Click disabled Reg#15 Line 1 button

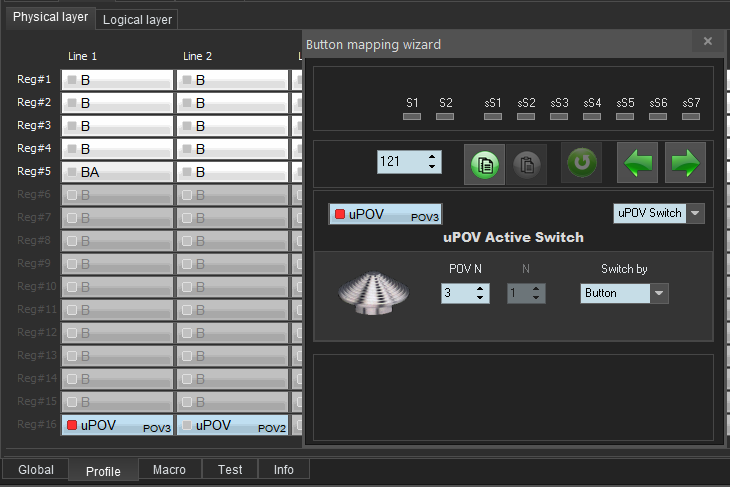tap(117, 402)
